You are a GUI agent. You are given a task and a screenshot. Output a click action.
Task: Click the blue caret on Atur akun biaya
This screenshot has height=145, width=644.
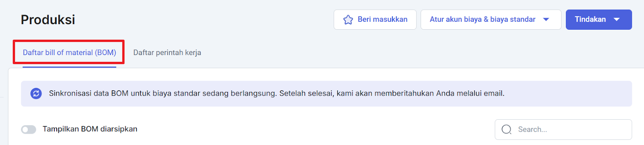pyautogui.click(x=546, y=20)
